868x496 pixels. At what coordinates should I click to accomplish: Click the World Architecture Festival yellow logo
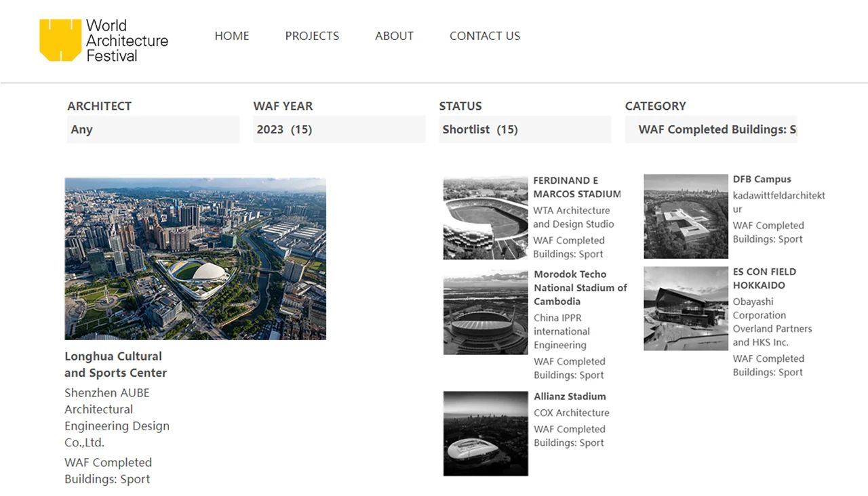point(60,40)
